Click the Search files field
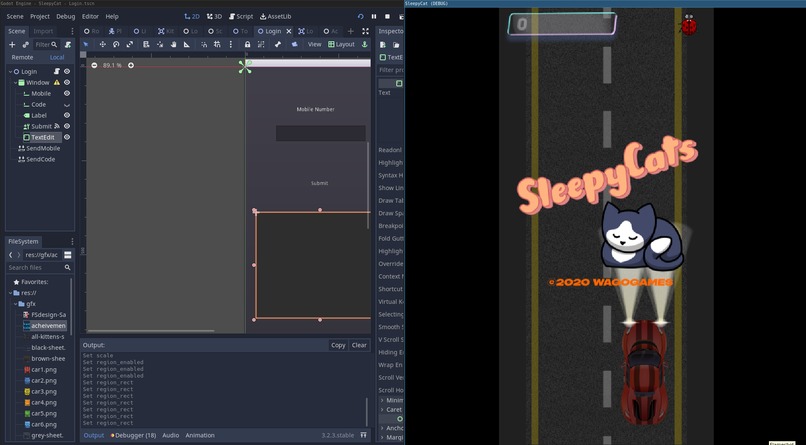This screenshot has width=806, height=445. (40, 268)
